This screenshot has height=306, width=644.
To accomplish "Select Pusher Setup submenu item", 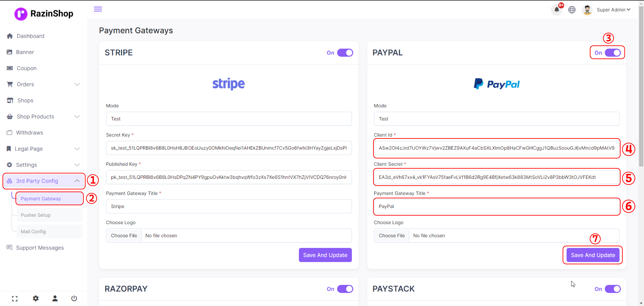I will tap(50, 215).
